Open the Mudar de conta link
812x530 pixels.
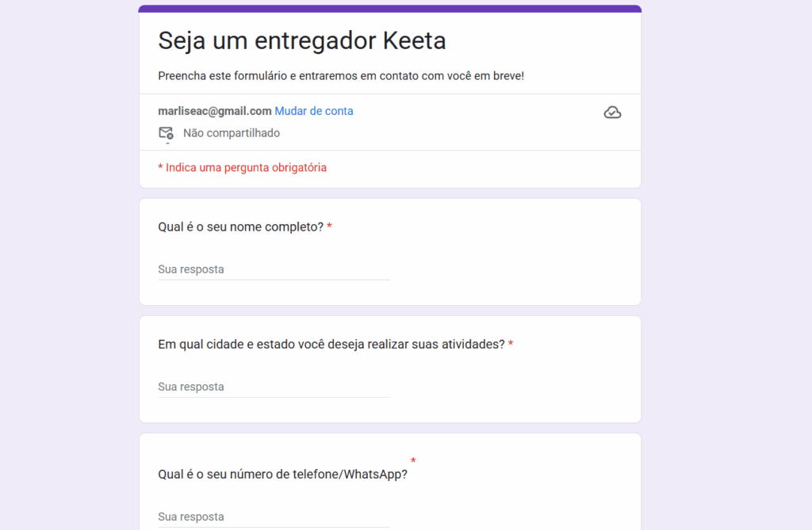[x=314, y=111]
